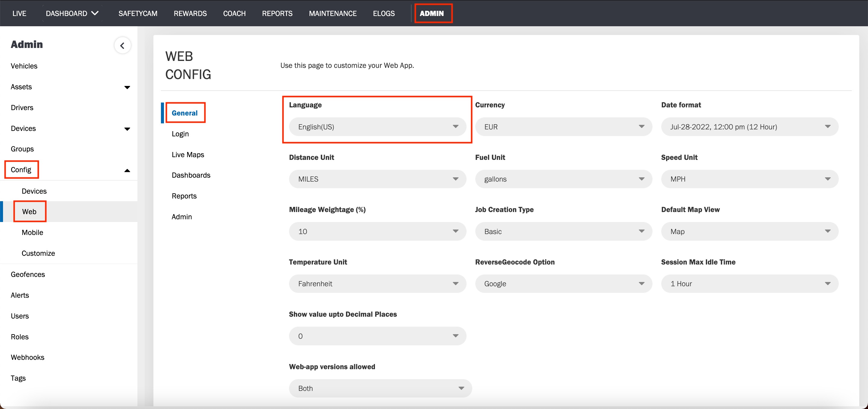Open the Dashboard dropdown chevron
This screenshot has width=868, height=409.
[95, 13]
